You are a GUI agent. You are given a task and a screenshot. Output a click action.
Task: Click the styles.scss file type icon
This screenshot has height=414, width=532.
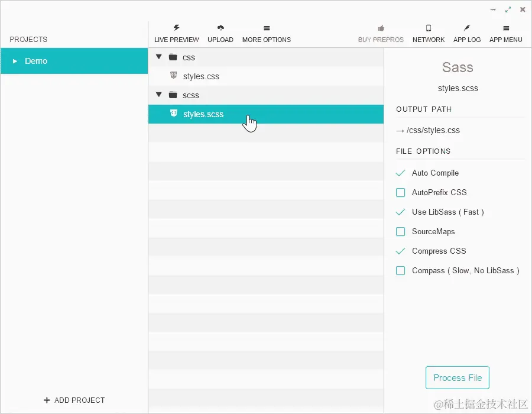click(173, 114)
